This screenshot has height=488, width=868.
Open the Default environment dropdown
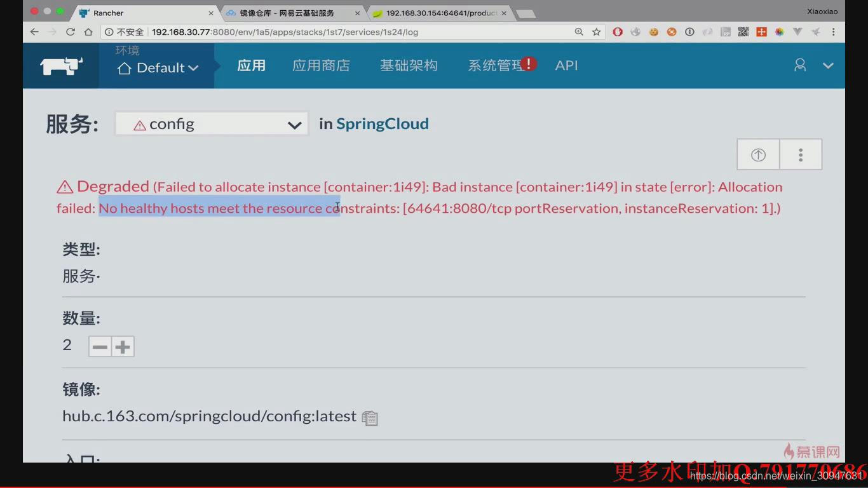tap(158, 67)
